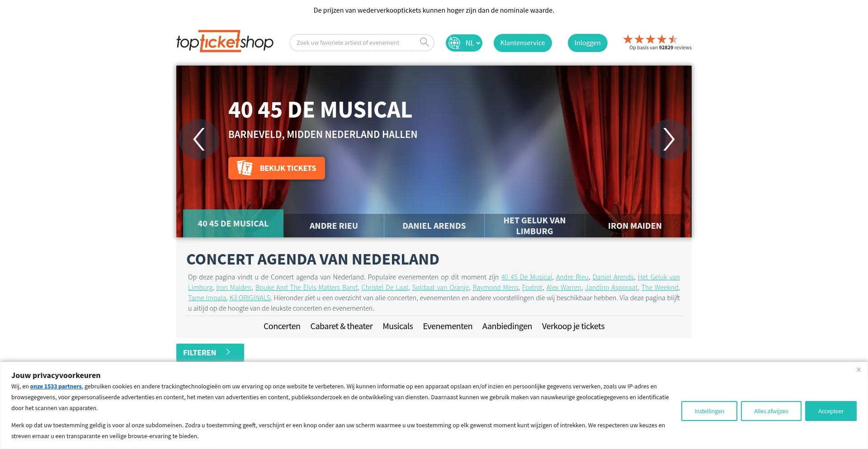868x449 pixels.
Task: Open Cabaret & theater category
Action: click(341, 326)
